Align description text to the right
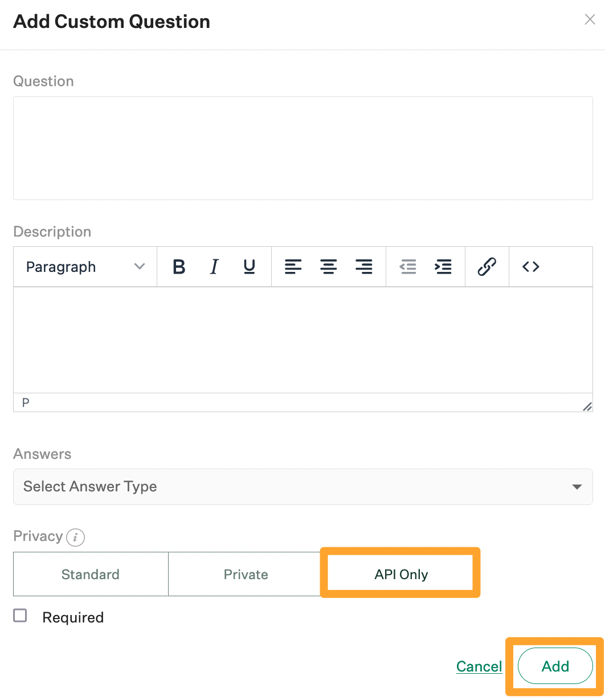This screenshot has height=700, width=605. 363,267
